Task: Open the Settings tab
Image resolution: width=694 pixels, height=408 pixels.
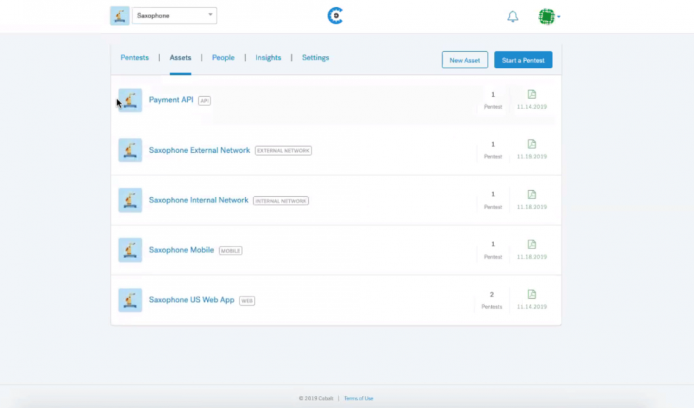Action: [316, 58]
